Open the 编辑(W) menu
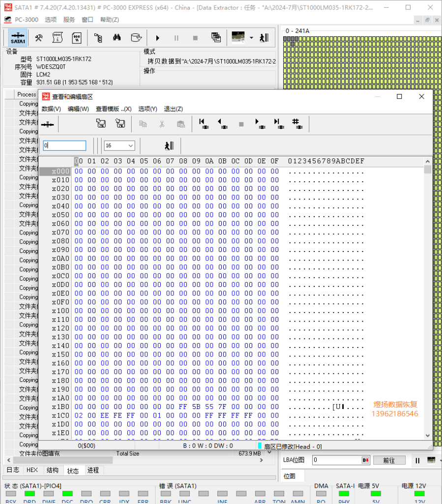 click(78, 109)
